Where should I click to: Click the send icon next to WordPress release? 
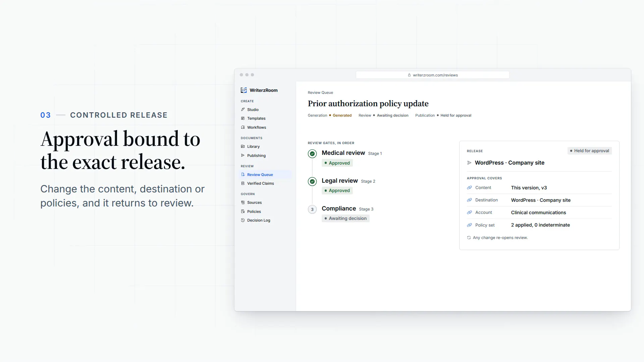[469, 163]
